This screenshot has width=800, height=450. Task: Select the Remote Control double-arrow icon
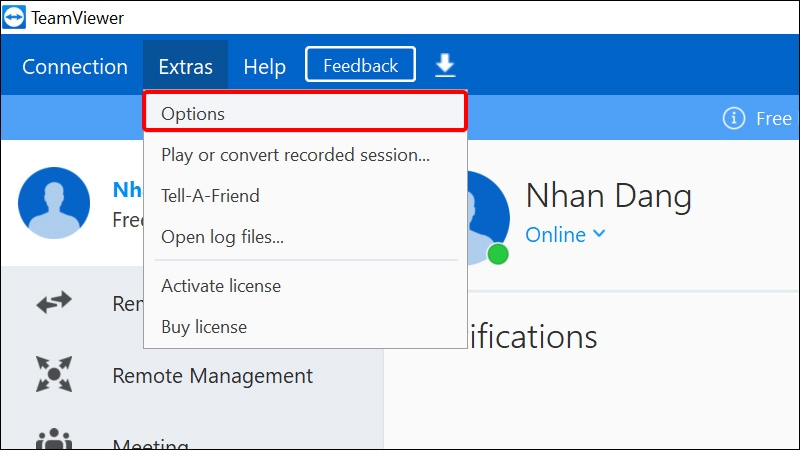tap(54, 304)
